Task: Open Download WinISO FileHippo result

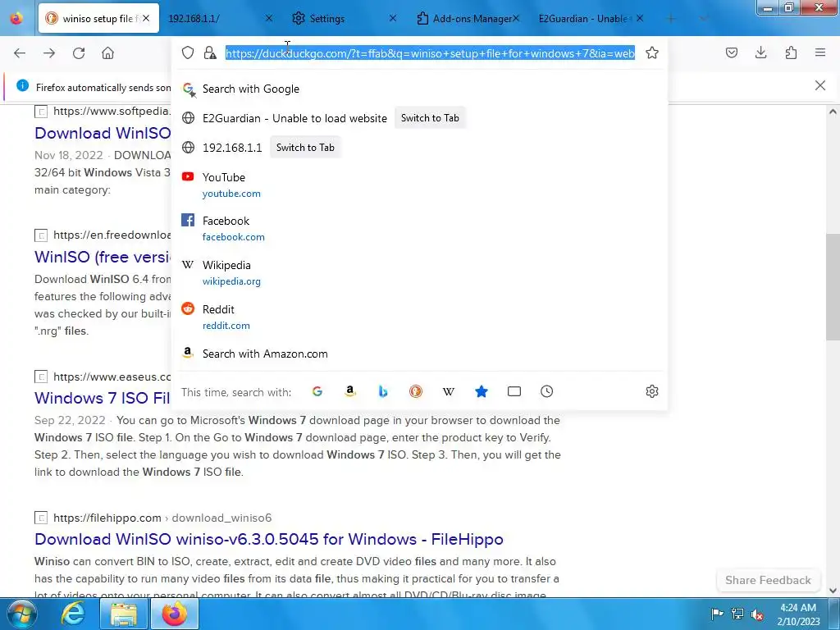Action: [x=269, y=539]
